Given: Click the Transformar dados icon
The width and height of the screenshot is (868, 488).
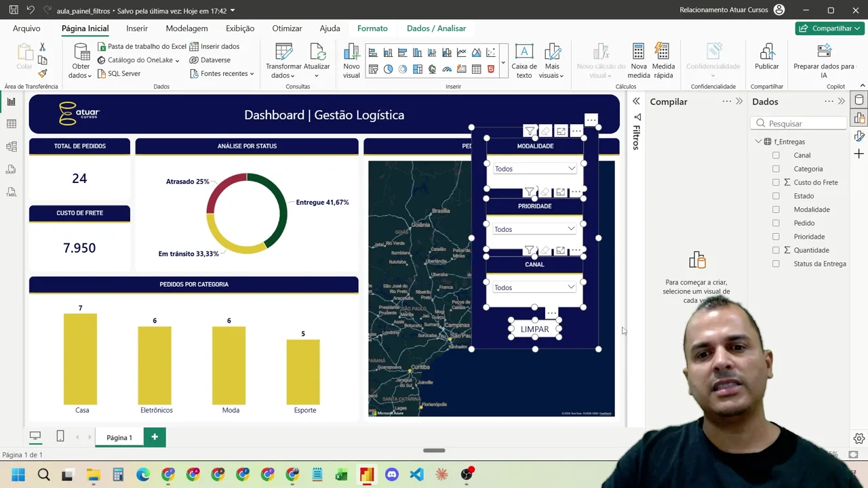Looking at the screenshot, I should (x=283, y=53).
